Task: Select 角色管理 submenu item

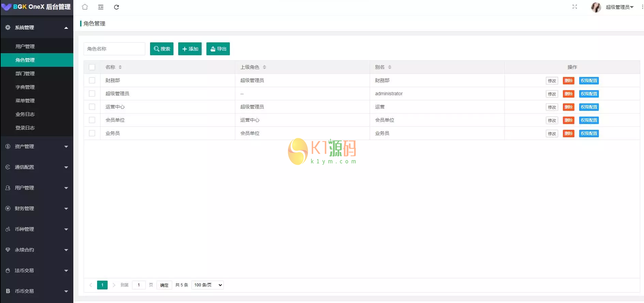Action: pyautogui.click(x=37, y=60)
